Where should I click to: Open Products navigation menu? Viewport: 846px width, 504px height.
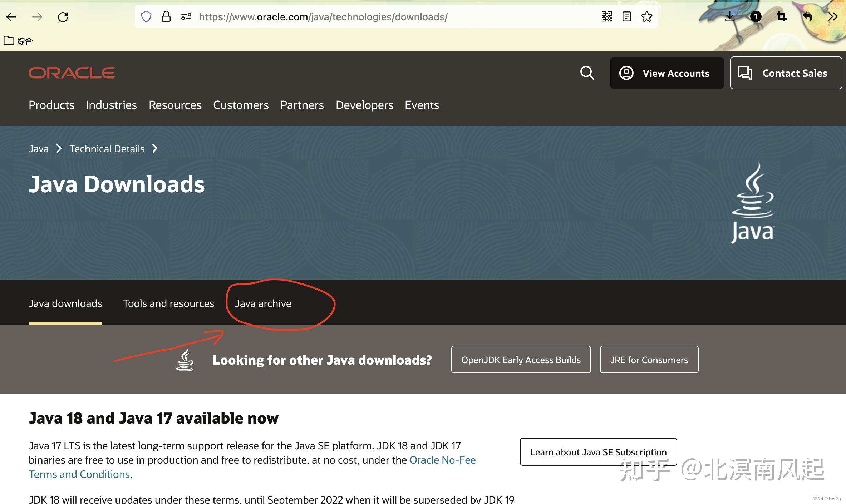[x=51, y=105]
